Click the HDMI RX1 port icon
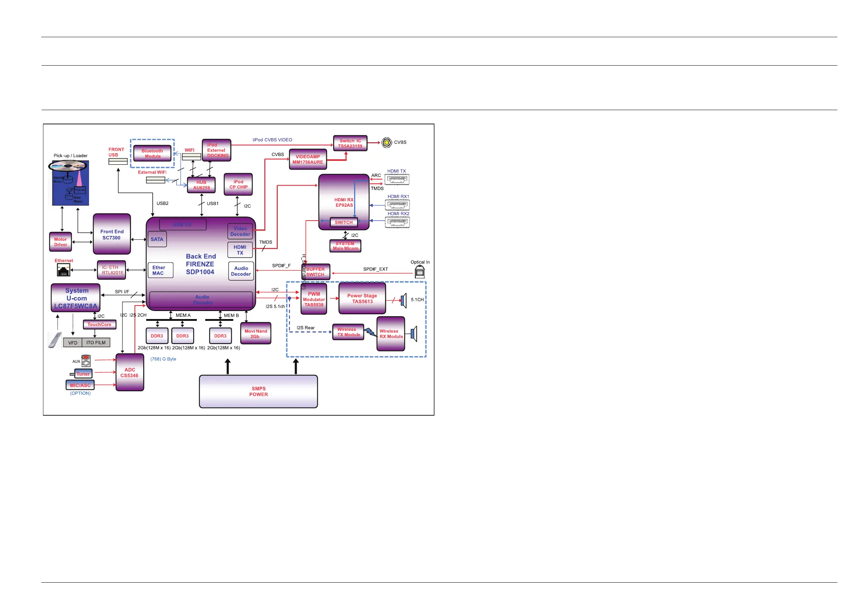The height and width of the screenshot is (614, 868). [x=397, y=205]
